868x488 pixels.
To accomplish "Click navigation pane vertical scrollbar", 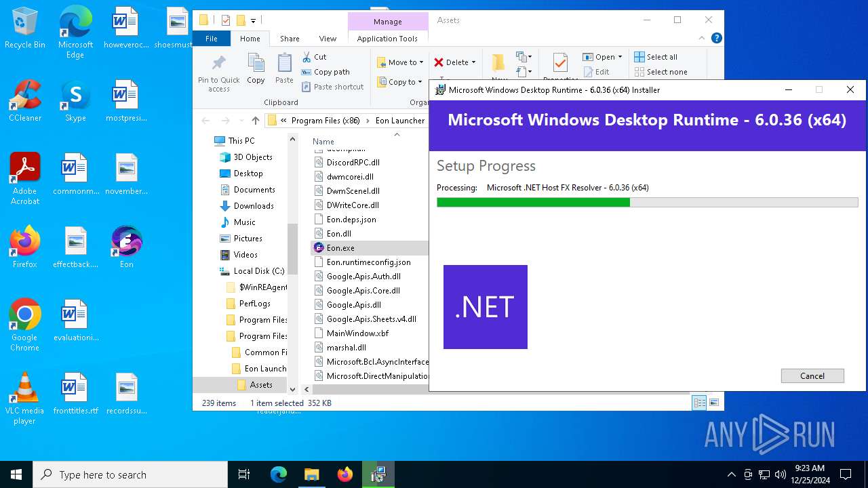I will (x=292, y=249).
